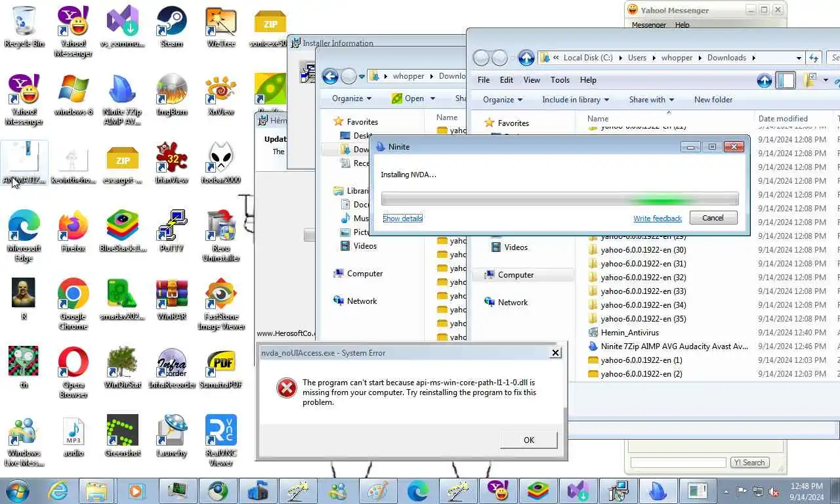Open Windows Explorer from the taskbar
The height and width of the screenshot is (504, 840).
(96, 490)
